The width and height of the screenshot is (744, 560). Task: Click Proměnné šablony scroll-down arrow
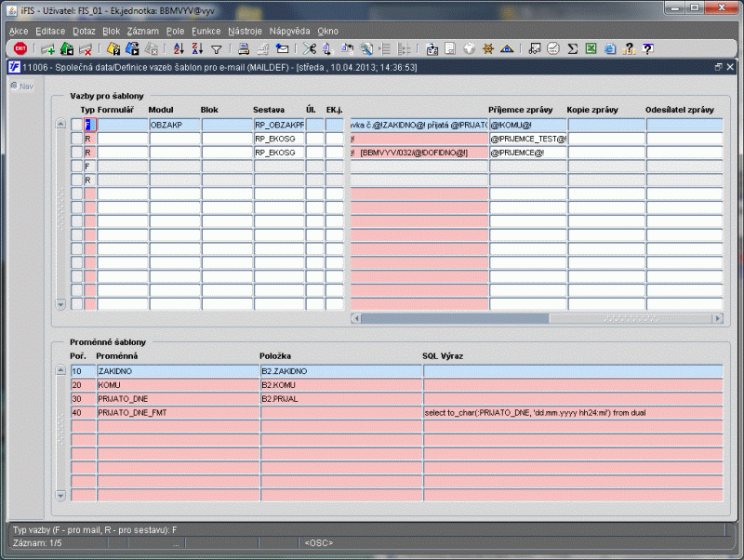(x=60, y=496)
